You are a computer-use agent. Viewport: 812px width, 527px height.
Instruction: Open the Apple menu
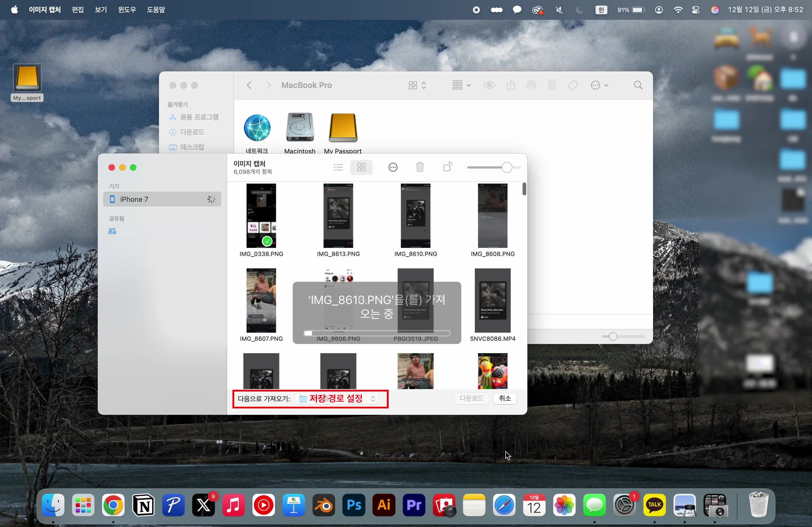(x=14, y=10)
